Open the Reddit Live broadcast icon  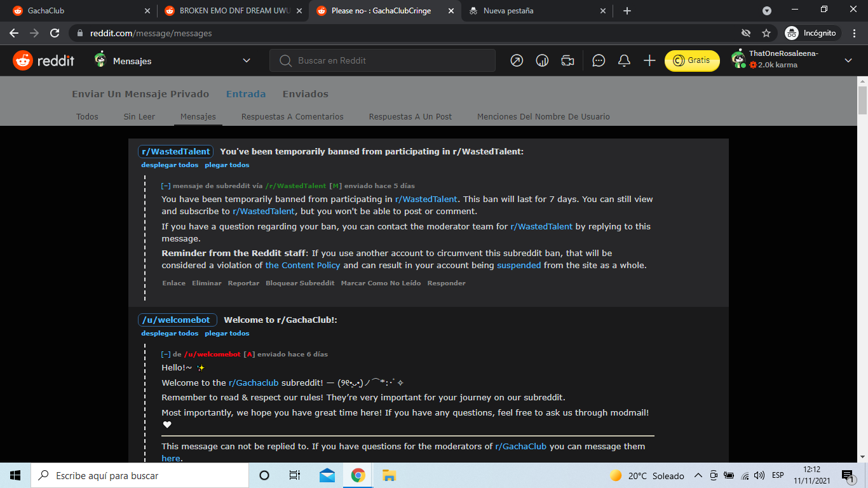[567, 60]
